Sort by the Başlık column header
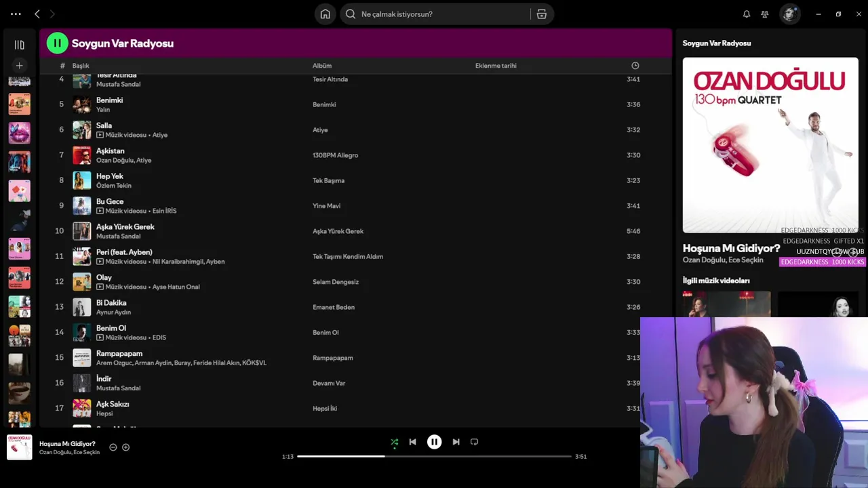 click(x=81, y=66)
